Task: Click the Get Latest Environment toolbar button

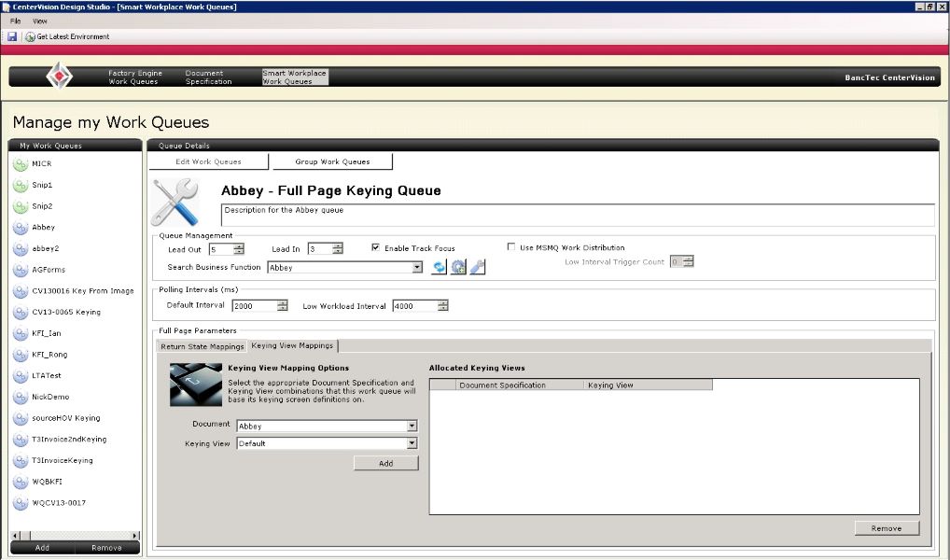Action: tap(67, 37)
